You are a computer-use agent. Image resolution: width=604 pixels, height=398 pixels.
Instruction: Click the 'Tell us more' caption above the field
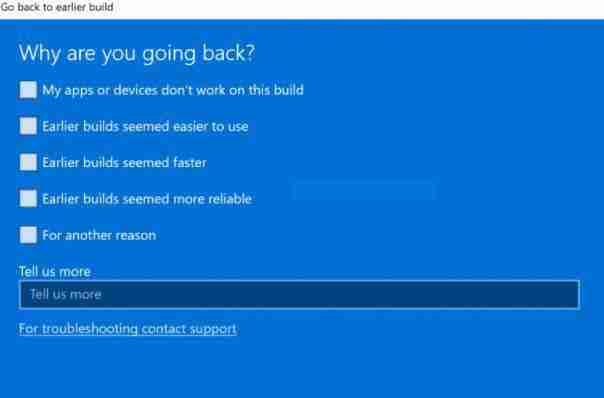(55, 271)
